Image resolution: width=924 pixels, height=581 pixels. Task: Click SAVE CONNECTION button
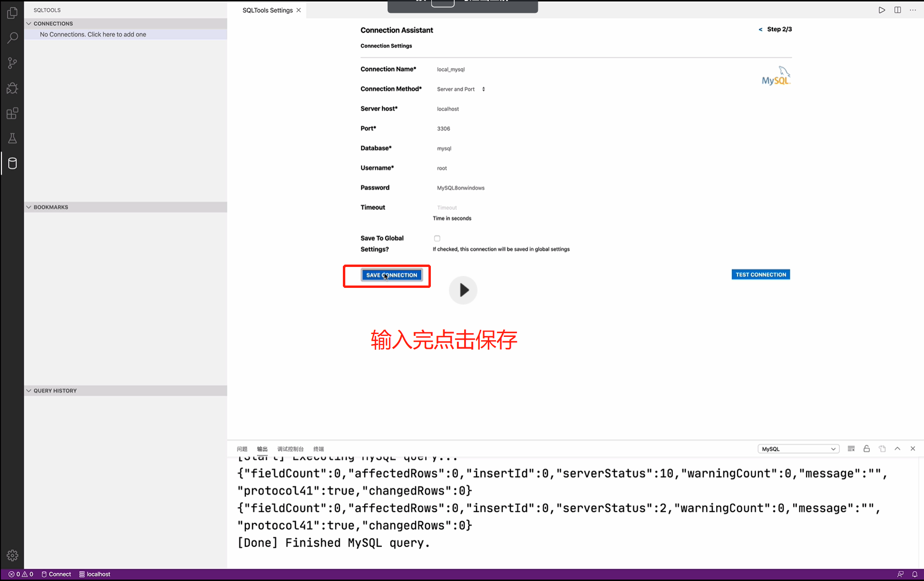coord(391,275)
